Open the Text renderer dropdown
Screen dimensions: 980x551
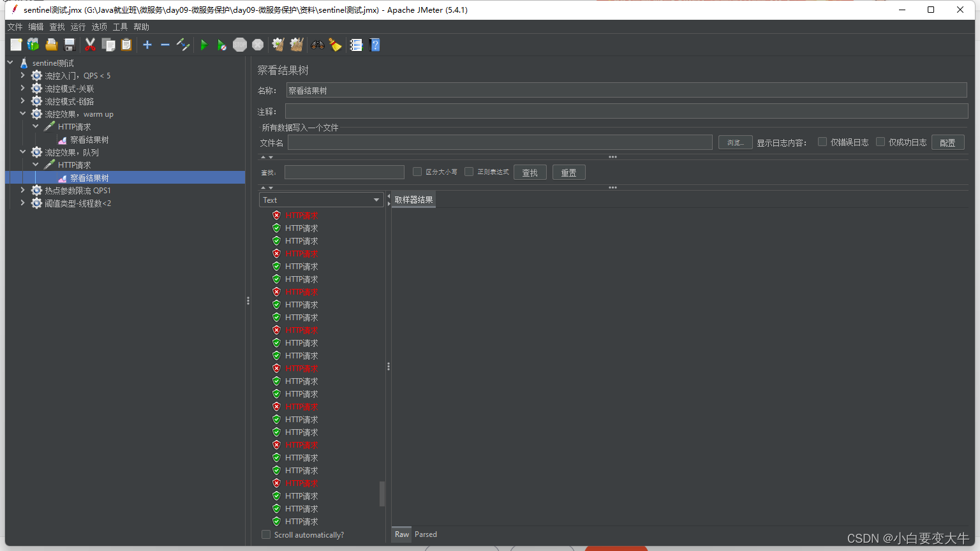(x=321, y=200)
